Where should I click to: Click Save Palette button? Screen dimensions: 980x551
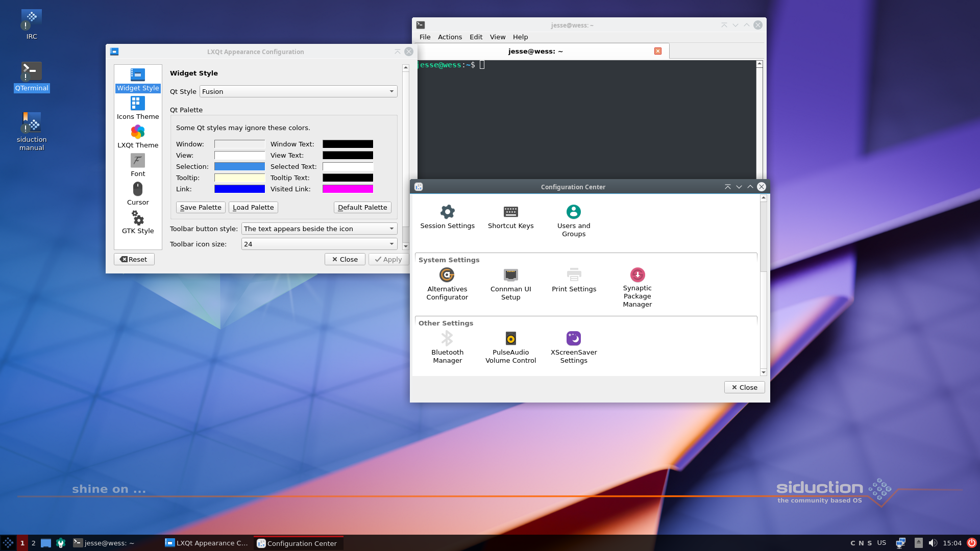point(201,207)
